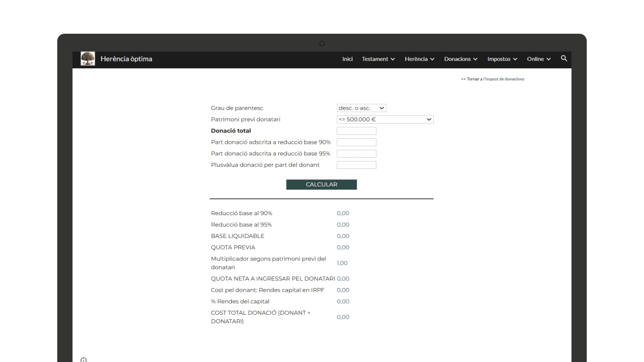Expand the Herència navigation menu
Screen dimensions: 644x362
(419, 59)
